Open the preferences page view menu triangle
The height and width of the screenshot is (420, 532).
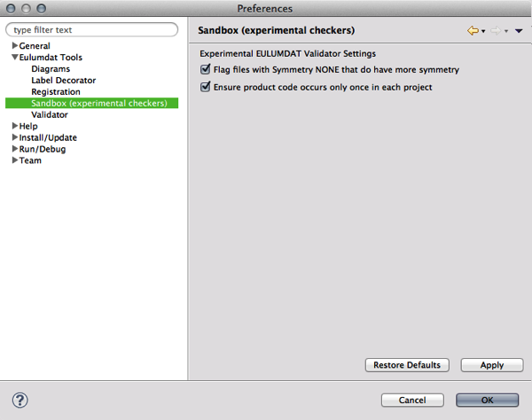point(519,31)
